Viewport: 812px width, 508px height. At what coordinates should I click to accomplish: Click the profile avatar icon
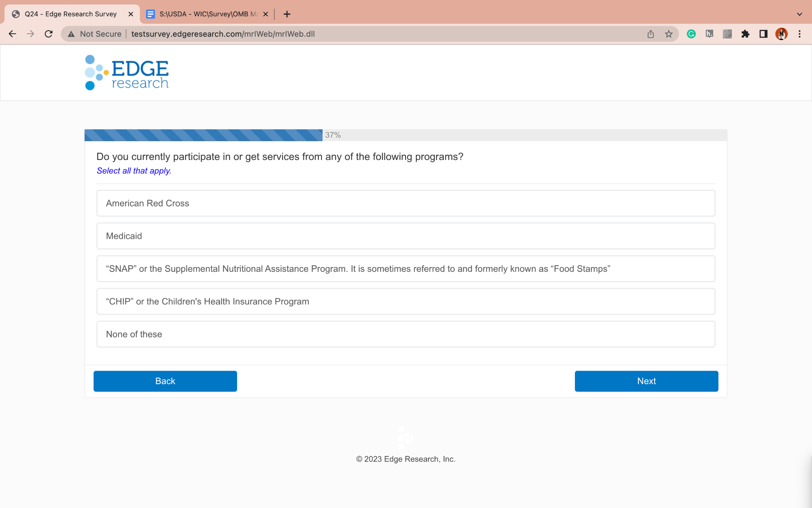click(781, 34)
